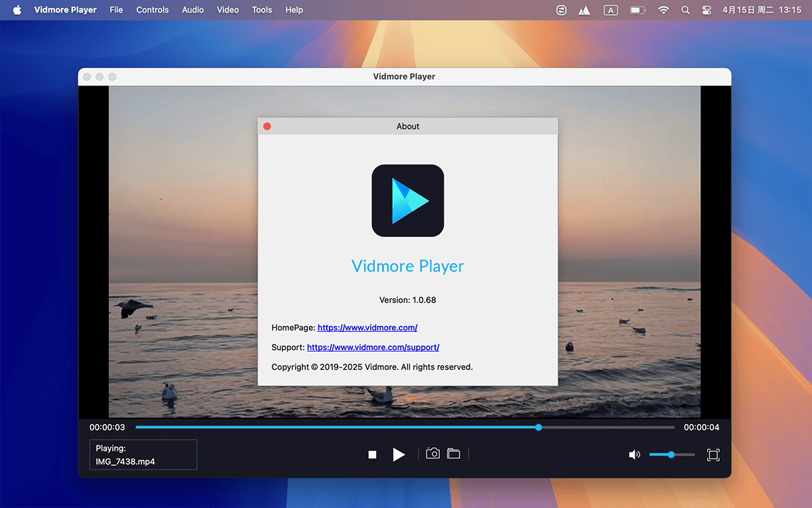Open the Vidmore support link
This screenshot has height=508, width=812.
click(373, 347)
